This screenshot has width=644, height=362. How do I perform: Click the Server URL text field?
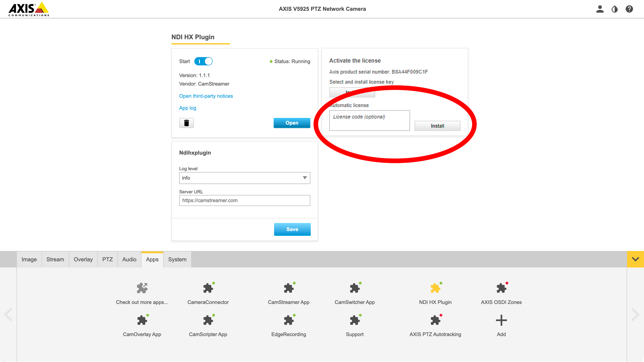click(244, 200)
